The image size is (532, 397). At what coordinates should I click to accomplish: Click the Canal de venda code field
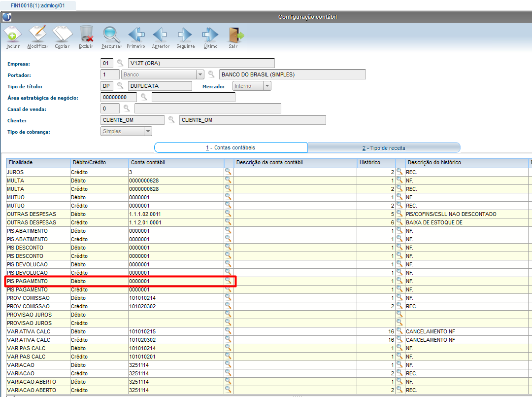(x=110, y=108)
